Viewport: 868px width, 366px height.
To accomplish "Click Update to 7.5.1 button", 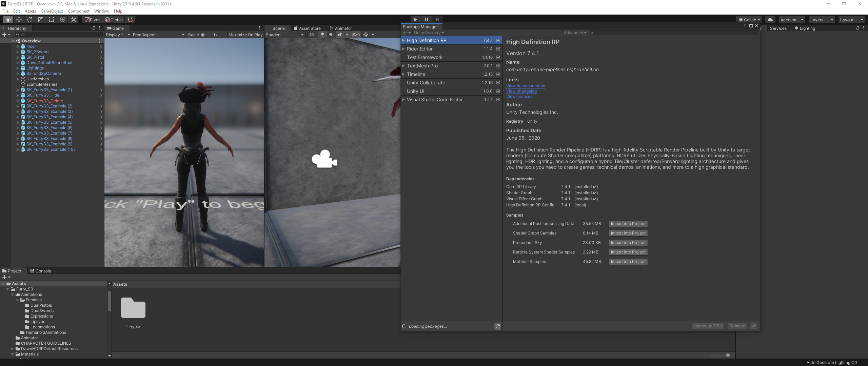I will click(x=708, y=326).
